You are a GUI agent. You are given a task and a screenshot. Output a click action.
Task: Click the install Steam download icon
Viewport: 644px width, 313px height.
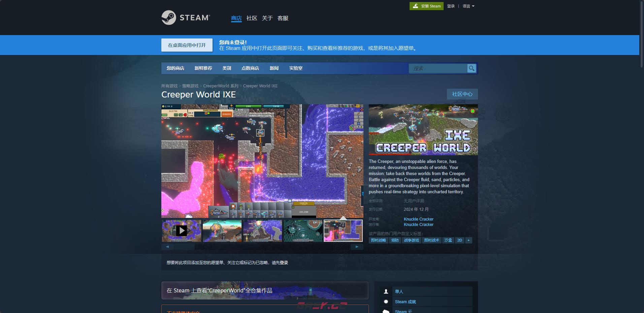416,6
